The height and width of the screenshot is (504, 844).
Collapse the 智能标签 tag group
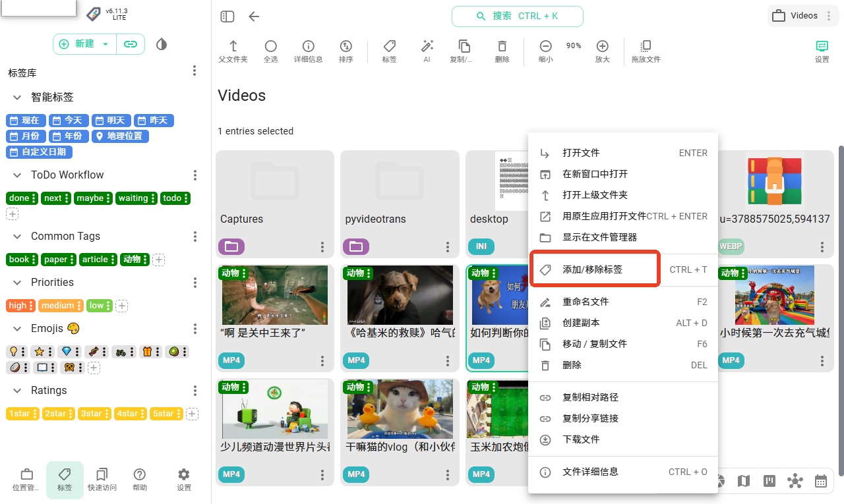(x=17, y=97)
